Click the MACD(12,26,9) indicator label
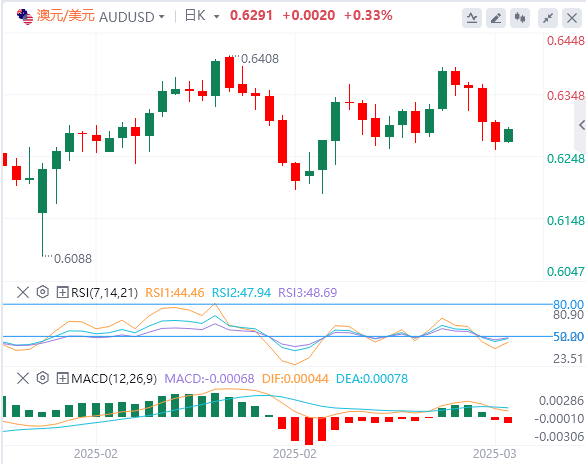Screen dimensions: 586x464 tap(114, 379)
